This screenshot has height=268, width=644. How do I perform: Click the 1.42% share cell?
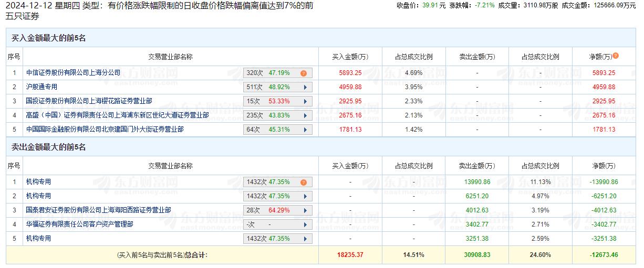pyautogui.click(x=414, y=130)
